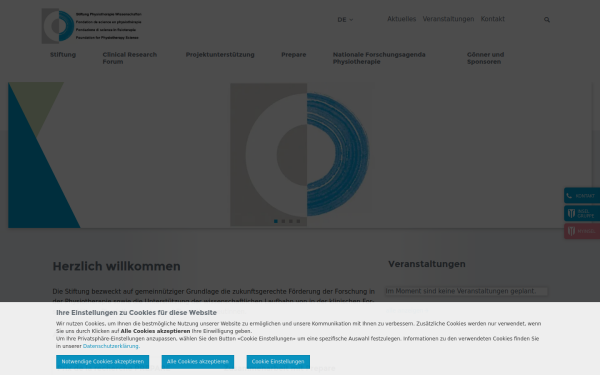The image size is (600, 375).
Task: Open the Gönner und Sponsoren menu
Action: [x=485, y=58]
